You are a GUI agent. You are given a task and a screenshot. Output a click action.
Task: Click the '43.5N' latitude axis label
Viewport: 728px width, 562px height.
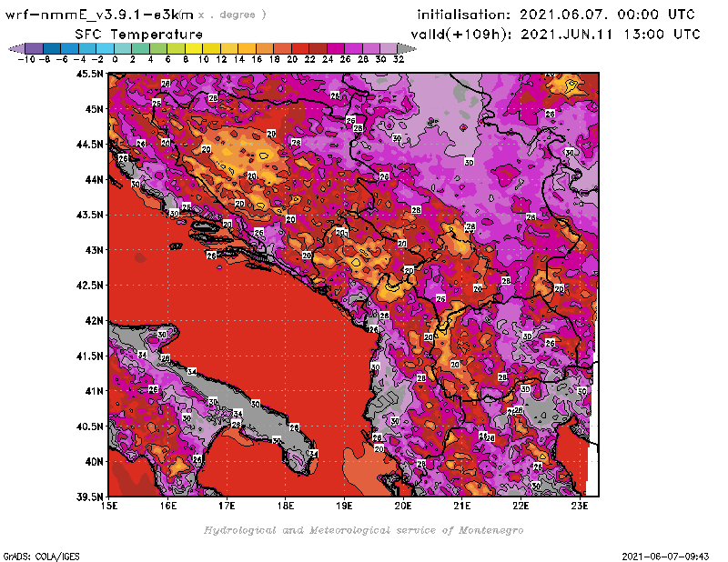[89, 215]
